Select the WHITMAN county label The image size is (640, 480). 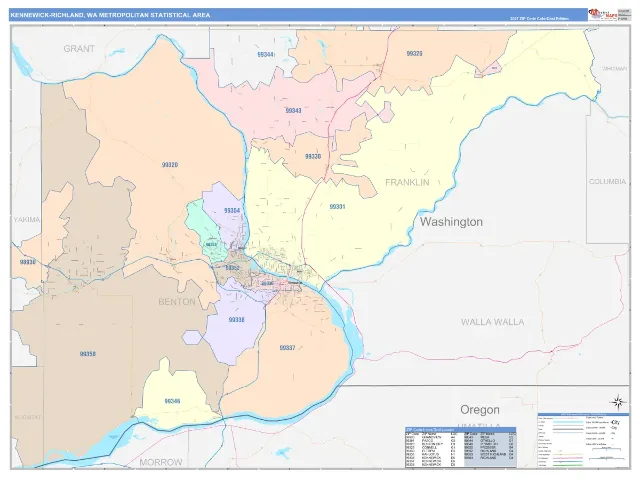615,69
